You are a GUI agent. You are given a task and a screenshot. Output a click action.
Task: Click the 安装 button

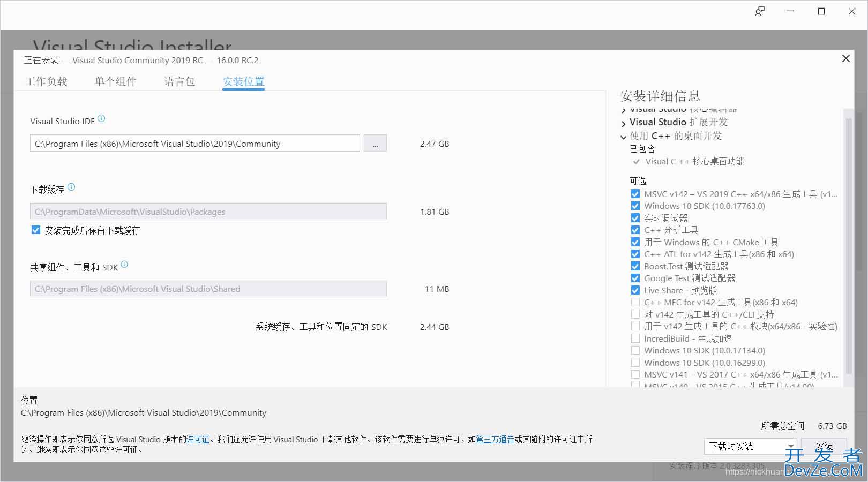coord(824,446)
